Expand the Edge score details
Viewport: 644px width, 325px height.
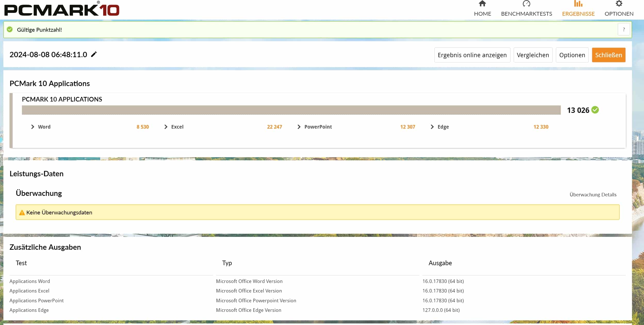[432, 127]
